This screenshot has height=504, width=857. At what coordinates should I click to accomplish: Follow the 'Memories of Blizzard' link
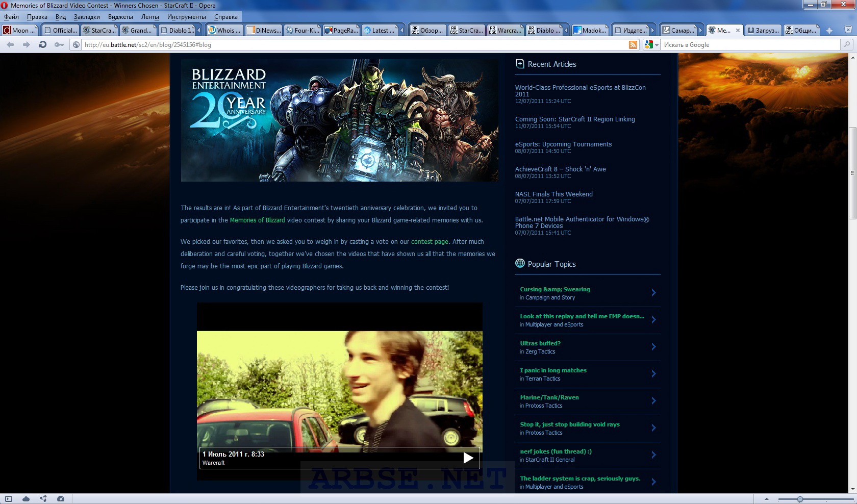pos(257,220)
